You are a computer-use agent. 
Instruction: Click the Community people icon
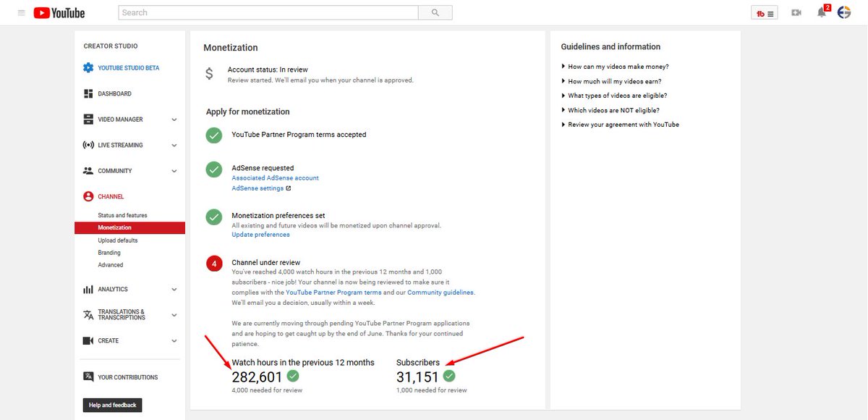click(x=88, y=171)
